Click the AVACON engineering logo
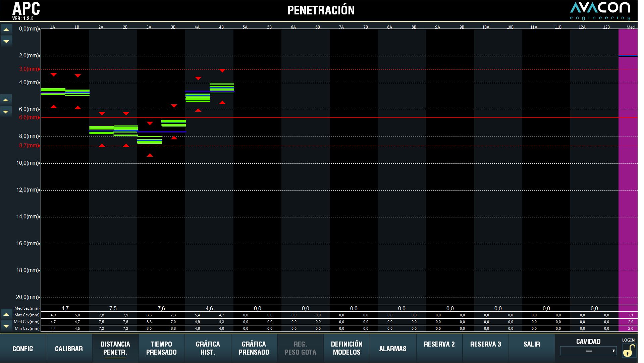644x363 pixels. coord(600,11)
